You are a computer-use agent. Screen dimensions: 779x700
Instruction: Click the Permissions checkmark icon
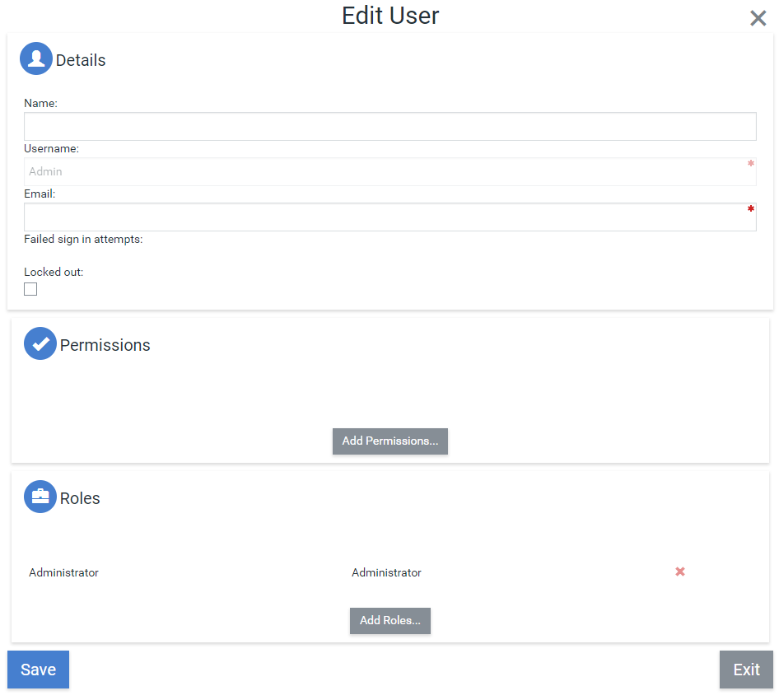pos(40,344)
